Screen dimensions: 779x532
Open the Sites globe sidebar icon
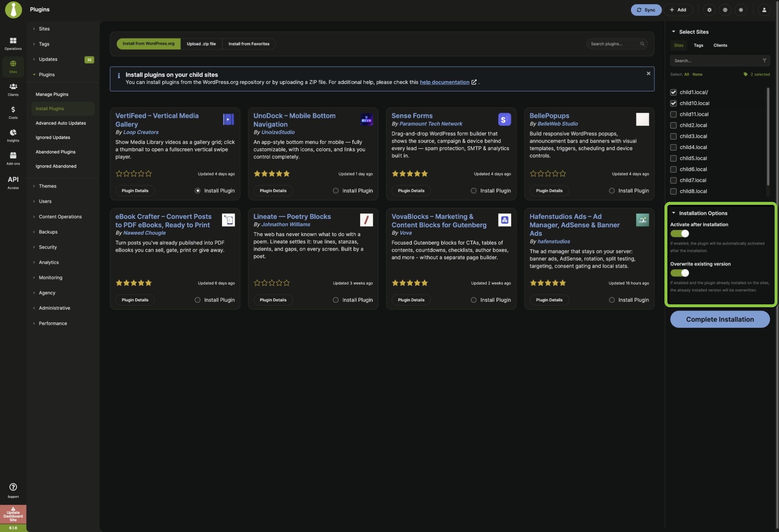[x=13, y=67]
